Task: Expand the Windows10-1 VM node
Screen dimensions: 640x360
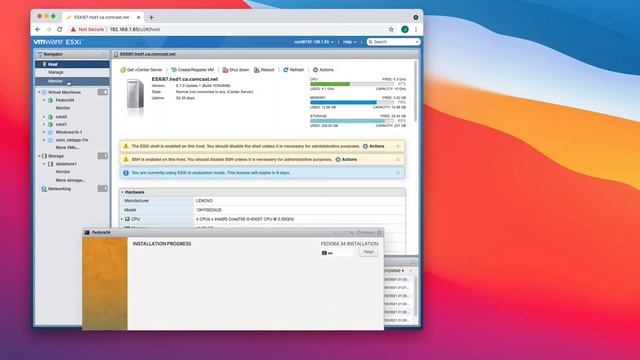Action: pyautogui.click(x=44, y=132)
